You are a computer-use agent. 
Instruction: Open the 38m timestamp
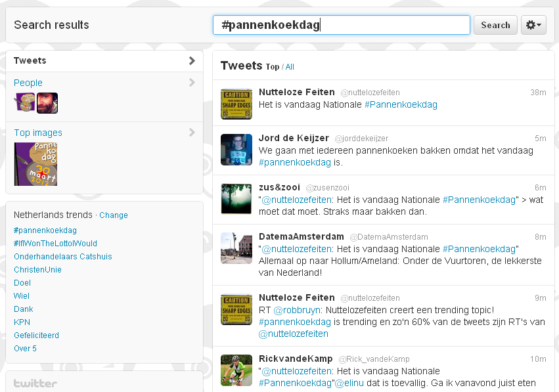(538, 93)
